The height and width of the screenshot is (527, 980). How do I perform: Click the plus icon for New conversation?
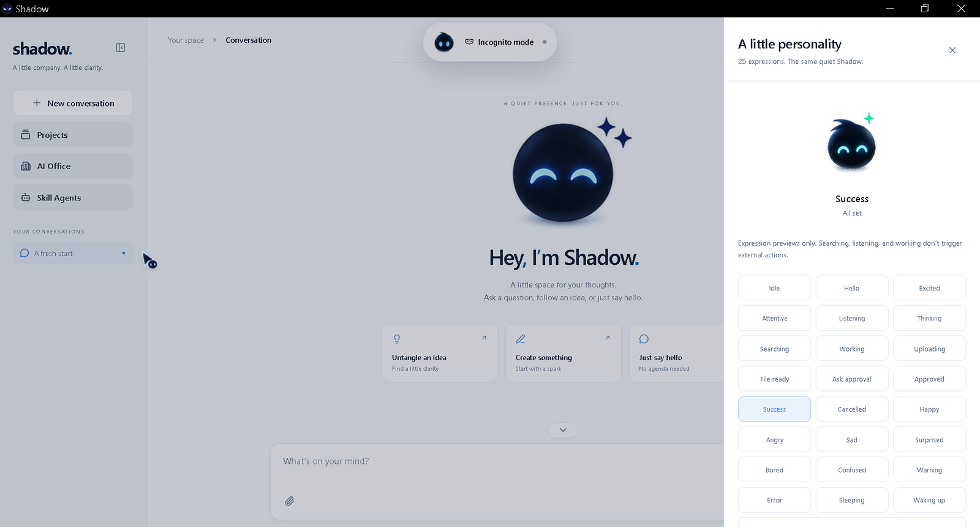point(37,103)
